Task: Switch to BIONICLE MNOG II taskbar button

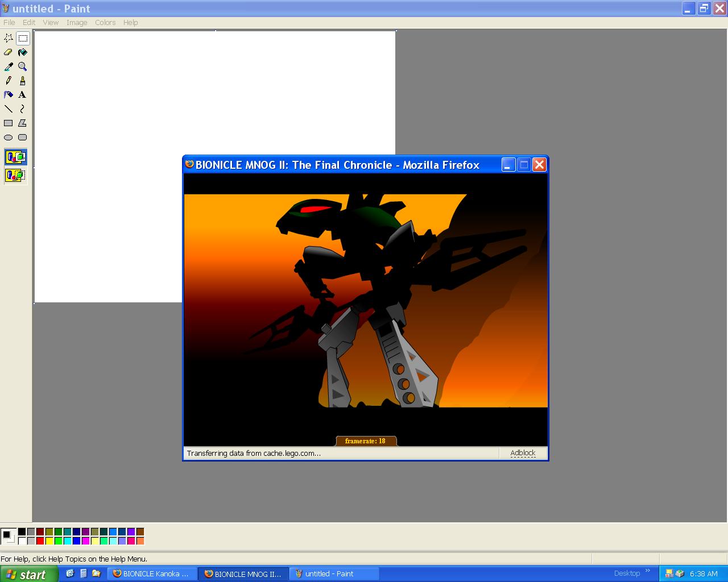Action: click(245, 574)
